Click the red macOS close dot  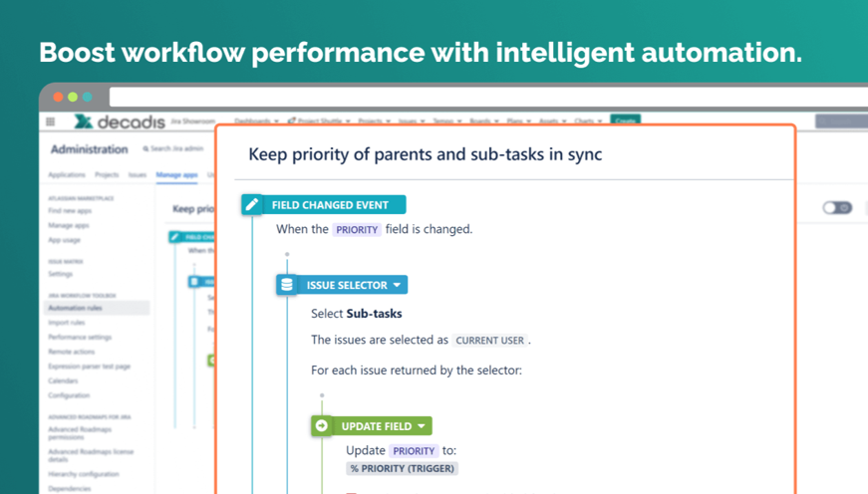[58, 97]
